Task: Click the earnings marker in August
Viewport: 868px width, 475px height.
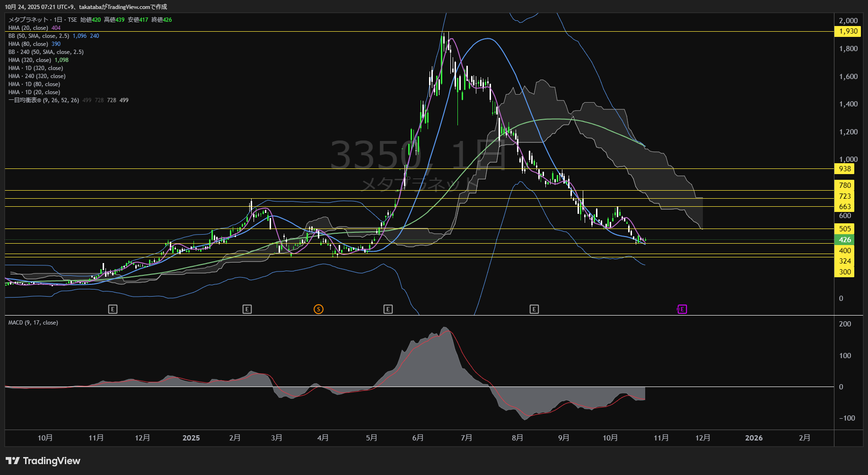Action: click(x=534, y=309)
